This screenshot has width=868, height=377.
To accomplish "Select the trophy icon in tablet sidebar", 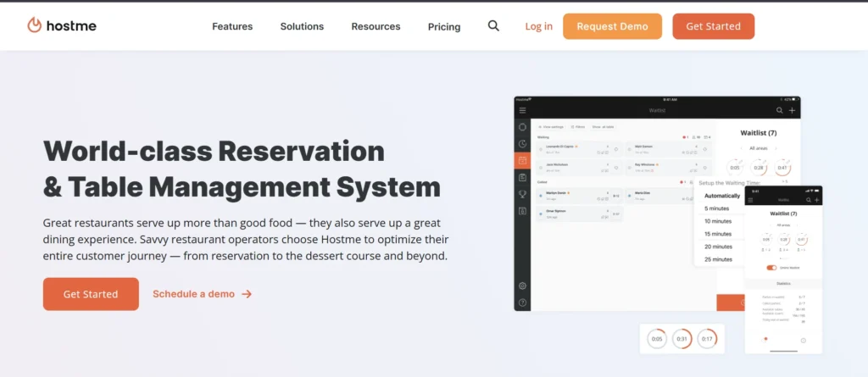I will [x=522, y=194].
